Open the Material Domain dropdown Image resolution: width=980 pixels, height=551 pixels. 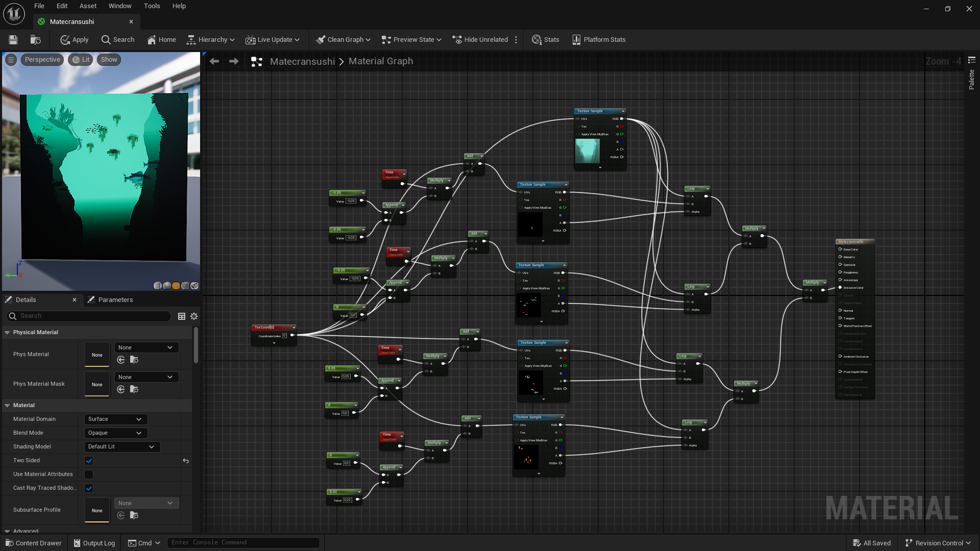pos(115,419)
